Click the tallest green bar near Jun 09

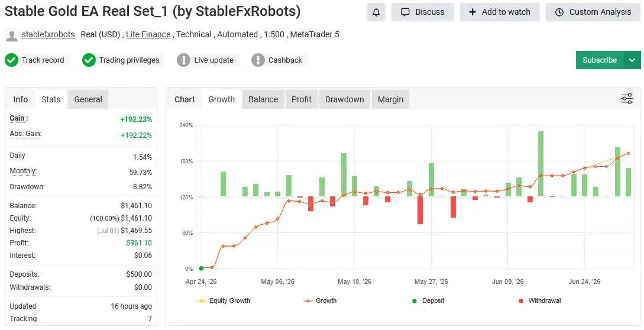[541, 164]
